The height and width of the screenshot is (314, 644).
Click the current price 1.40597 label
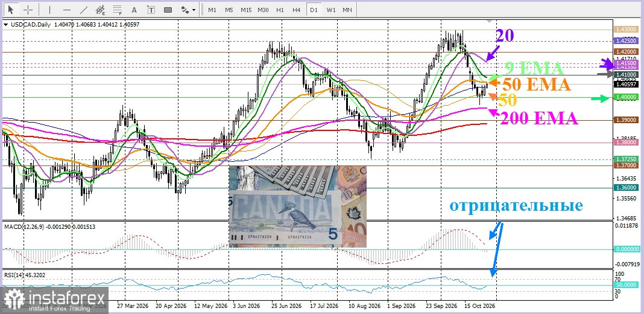pyautogui.click(x=627, y=84)
